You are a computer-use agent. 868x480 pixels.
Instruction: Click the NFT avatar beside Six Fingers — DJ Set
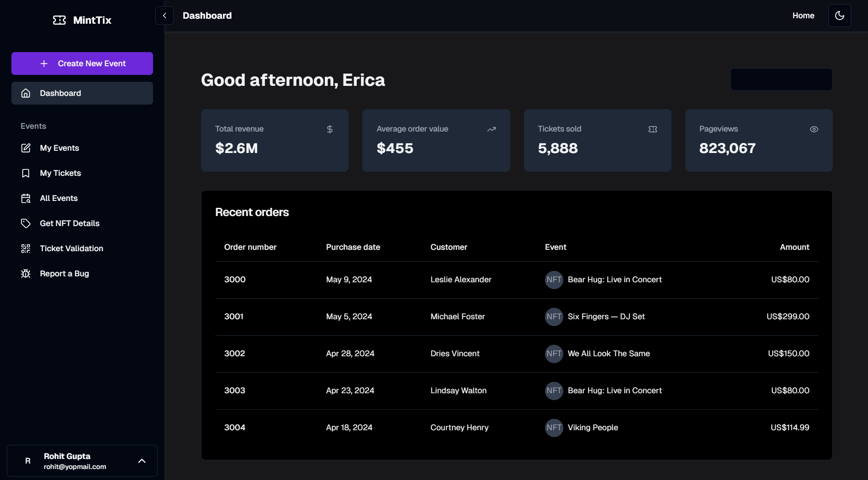[554, 316]
